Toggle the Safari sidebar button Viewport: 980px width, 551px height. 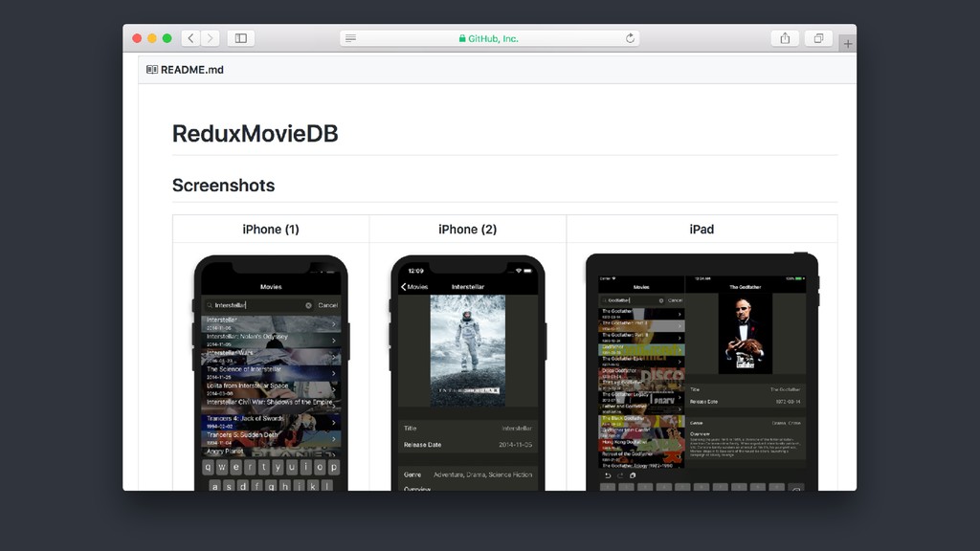pos(240,38)
